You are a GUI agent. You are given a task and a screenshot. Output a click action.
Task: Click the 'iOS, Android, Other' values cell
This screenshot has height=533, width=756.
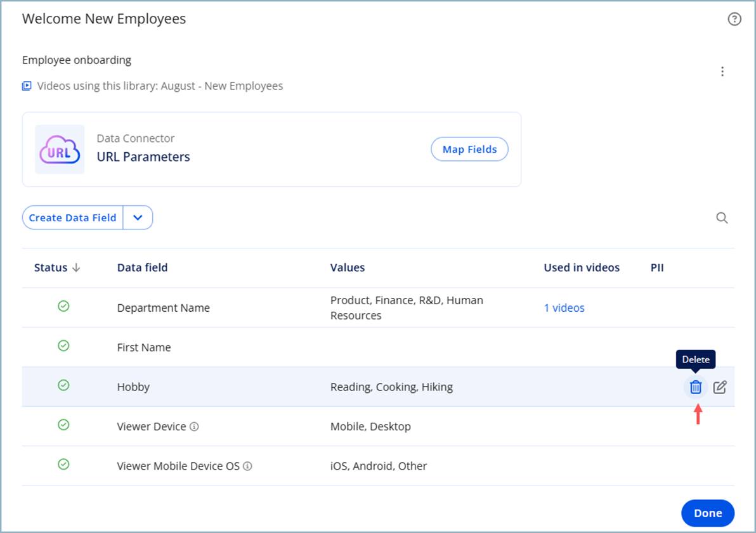point(379,466)
